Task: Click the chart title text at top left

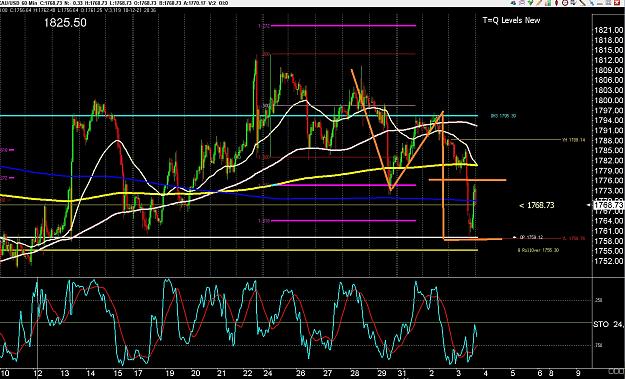Action: click(x=114, y=3)
